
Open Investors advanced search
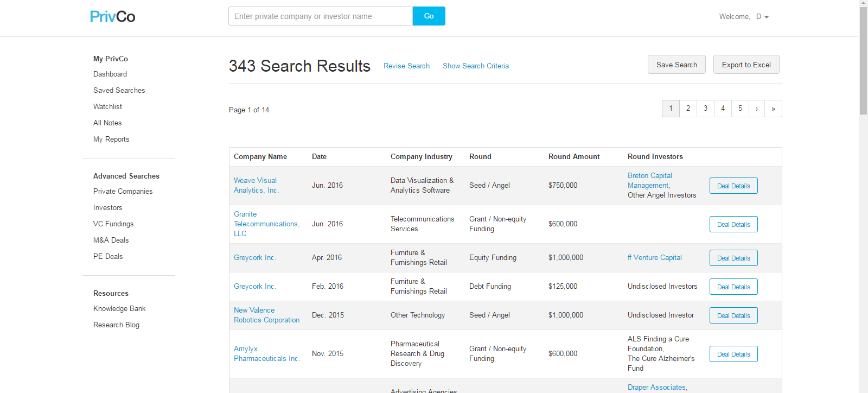[108, 207]
